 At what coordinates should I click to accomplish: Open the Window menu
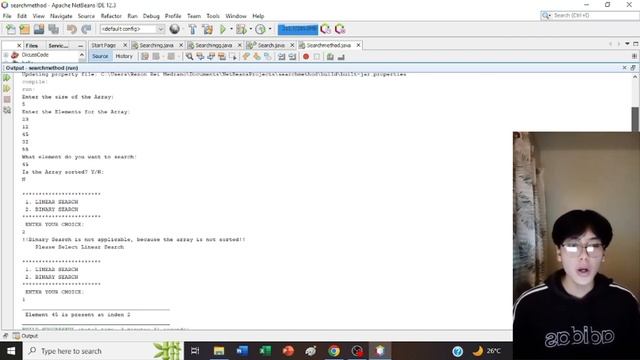pos(236,16)
